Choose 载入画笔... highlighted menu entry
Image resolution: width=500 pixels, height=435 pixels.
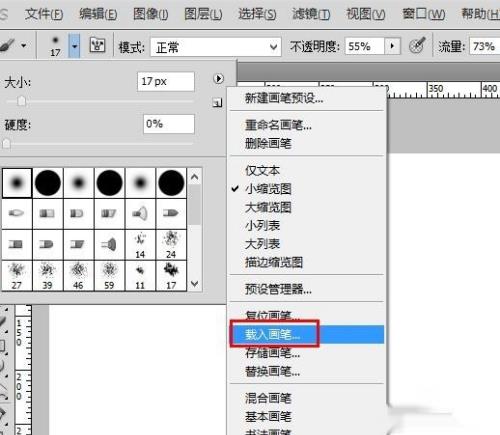point(307,334)
